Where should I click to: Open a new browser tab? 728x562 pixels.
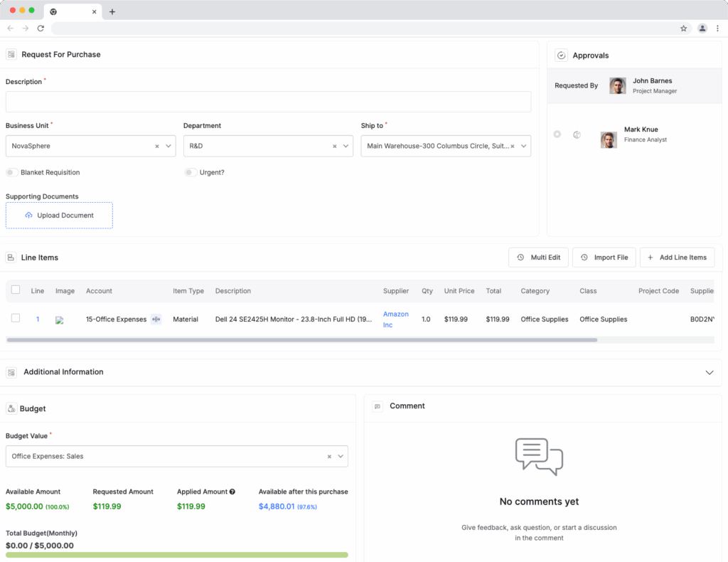pos(112,11)
